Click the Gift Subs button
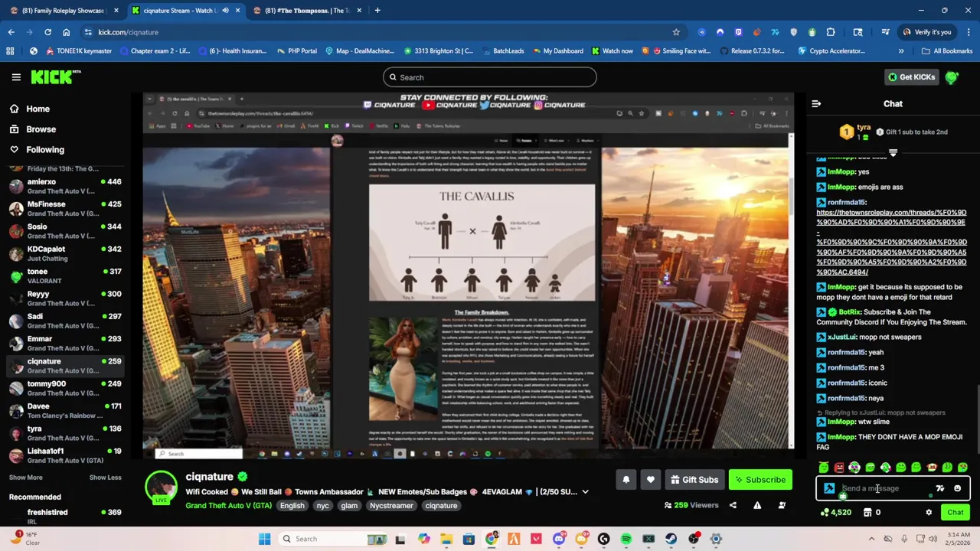 pos(694,480)
